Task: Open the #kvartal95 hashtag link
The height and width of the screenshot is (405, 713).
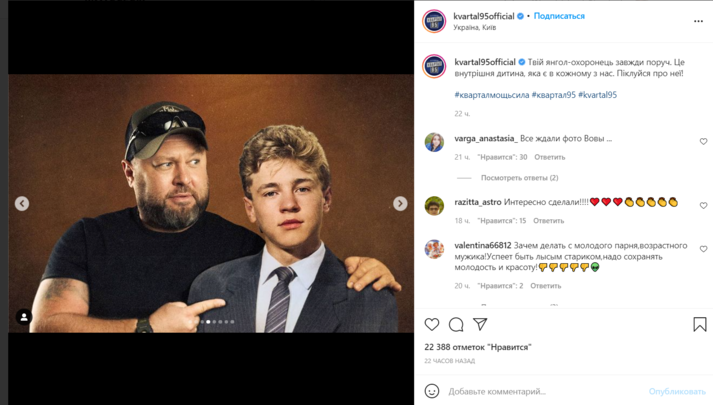Action: [597, 95]
